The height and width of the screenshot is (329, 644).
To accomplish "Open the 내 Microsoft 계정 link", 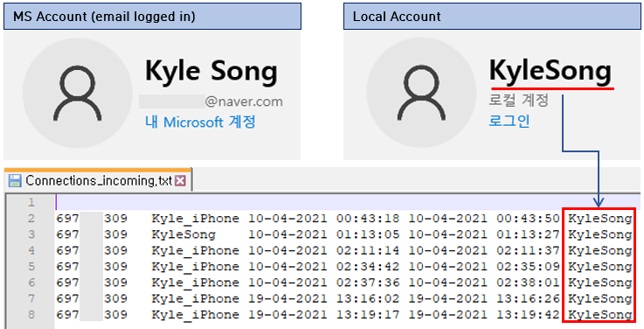I will [200, 122].
